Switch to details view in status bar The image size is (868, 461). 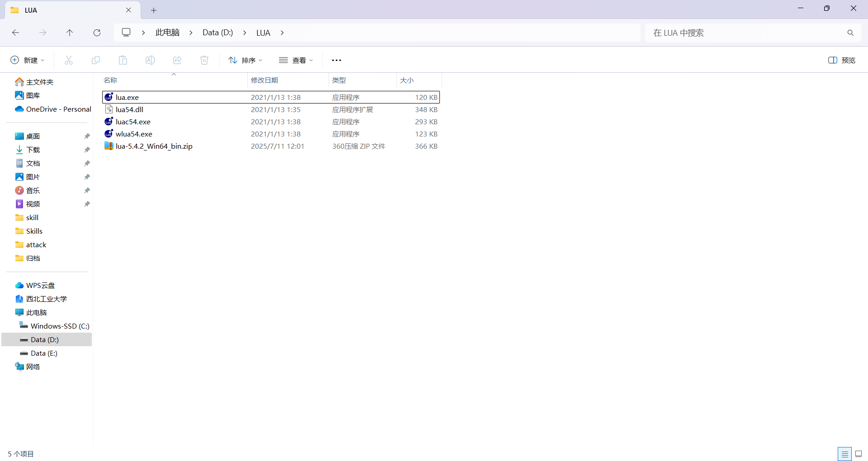tap(845, 454)
